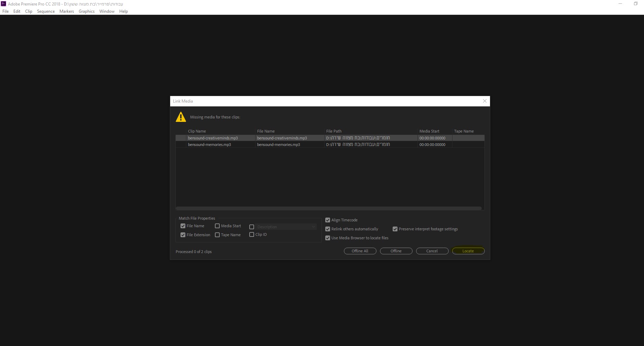Open the Graphics menu
The image size is (644, 346).
(x=87, y=11)
